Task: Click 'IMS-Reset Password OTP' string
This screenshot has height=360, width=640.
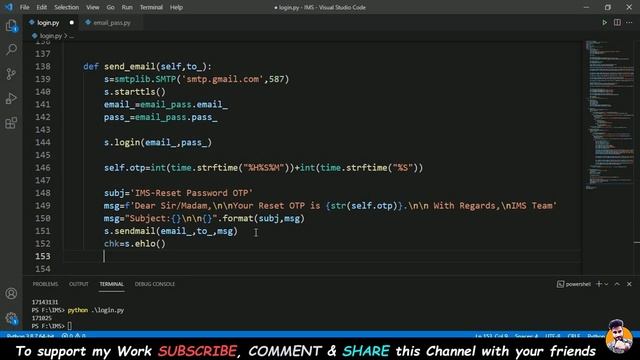Action: (x=193, y=193)
